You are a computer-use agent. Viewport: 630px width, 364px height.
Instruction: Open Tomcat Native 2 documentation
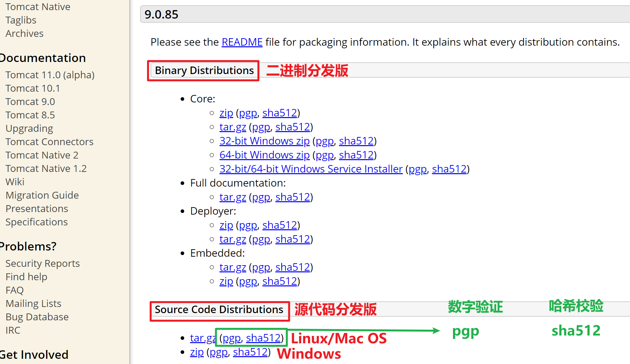pos(42,155)
